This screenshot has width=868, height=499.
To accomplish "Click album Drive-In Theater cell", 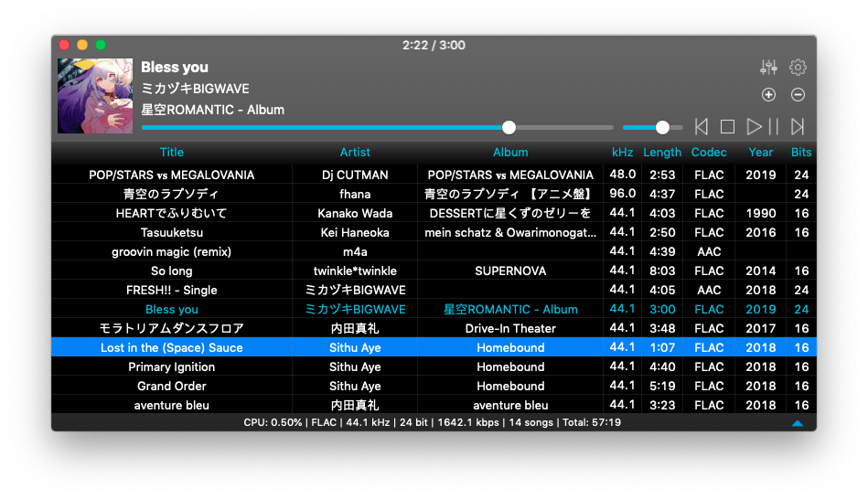I will point(510,329).
